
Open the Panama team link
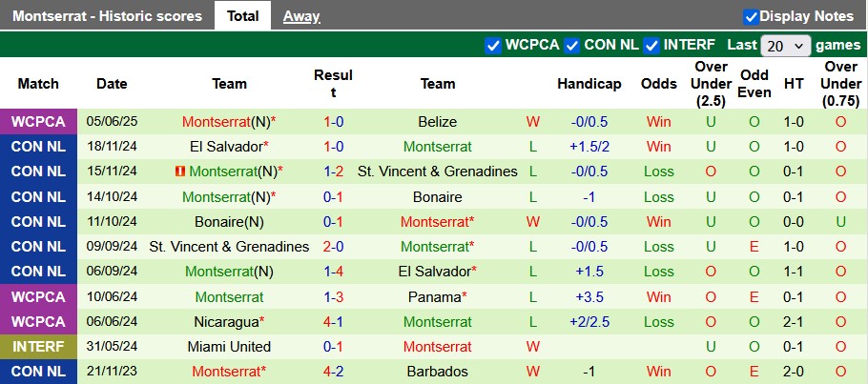(436, 296)
